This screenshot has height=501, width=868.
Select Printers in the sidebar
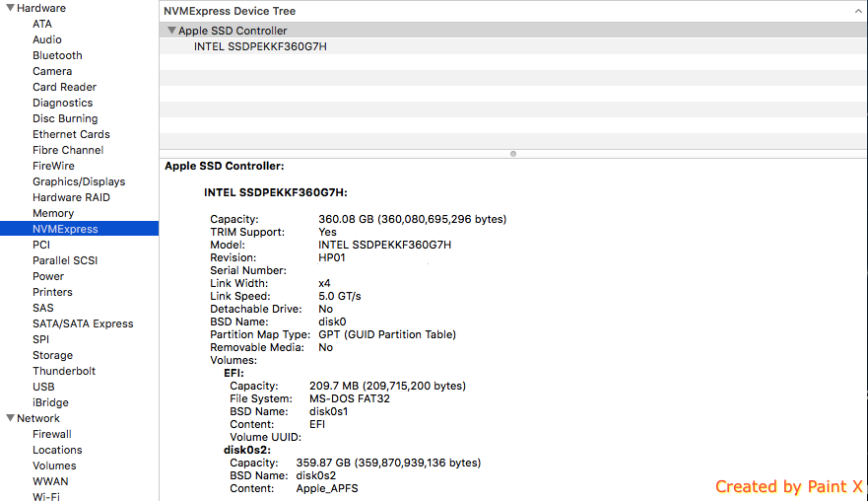(x=52, y=292)
